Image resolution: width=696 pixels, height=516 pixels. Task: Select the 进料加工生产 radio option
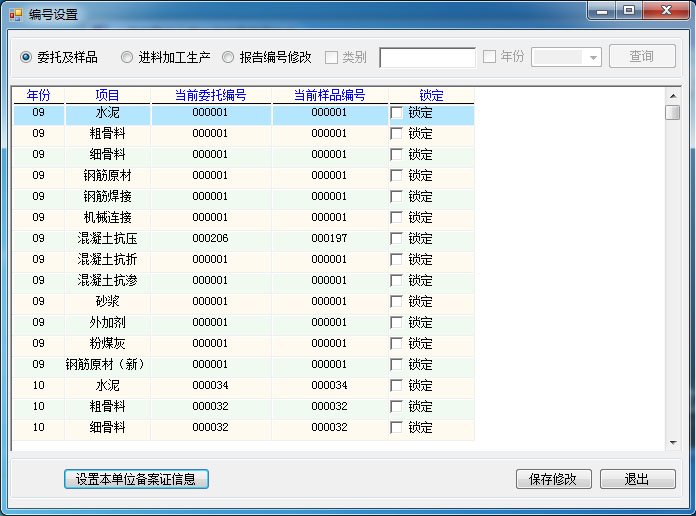pyautogui.click(x=127, y=57)
